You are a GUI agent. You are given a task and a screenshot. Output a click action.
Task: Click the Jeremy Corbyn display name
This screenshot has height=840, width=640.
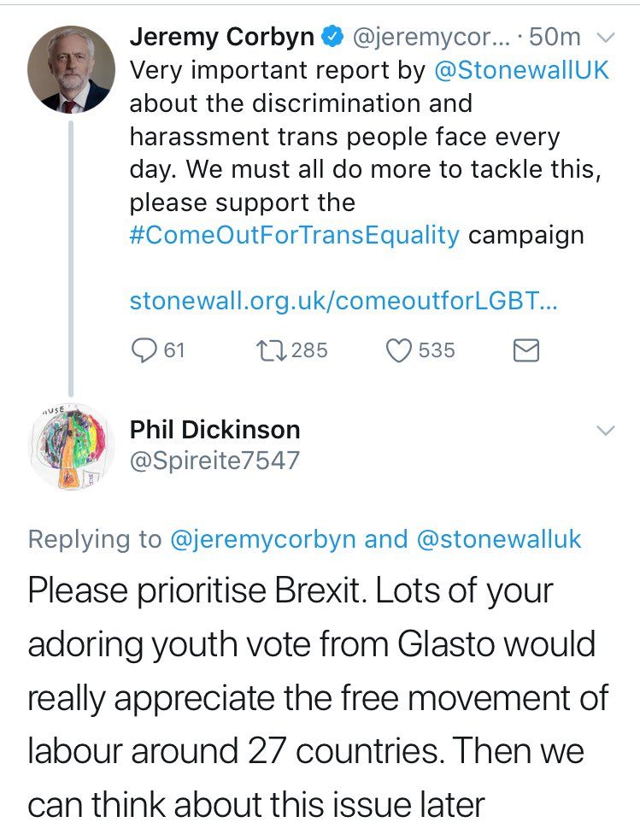[x=221, y=37]
